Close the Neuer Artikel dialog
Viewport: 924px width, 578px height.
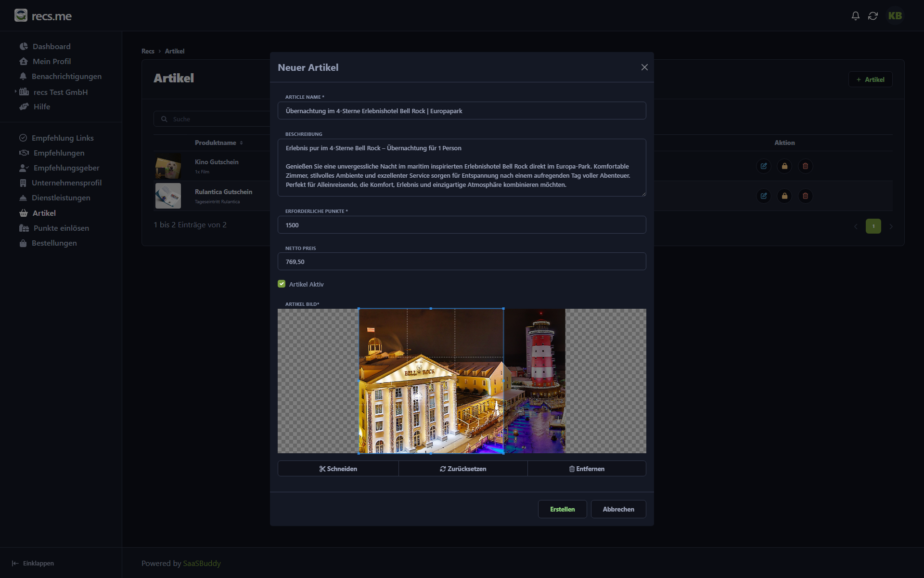click(644, 67)
